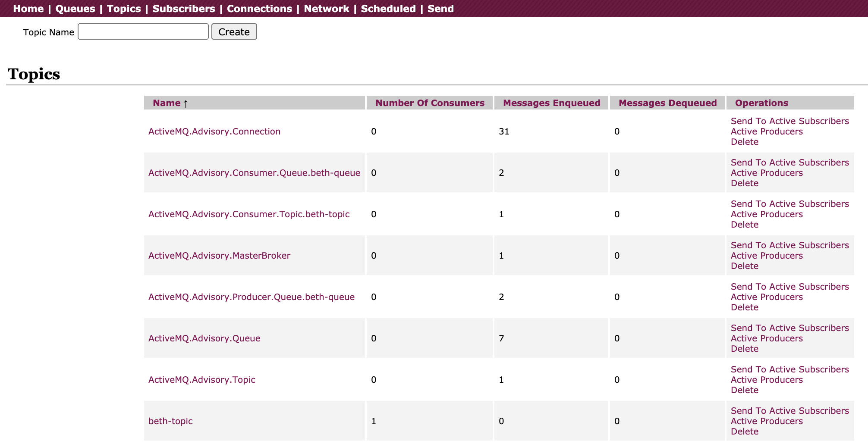Delete the ActiveMQ.Advisory.MasterBroker topic
868x444 pixels.
pyautogui.click(x=745, y=266)
